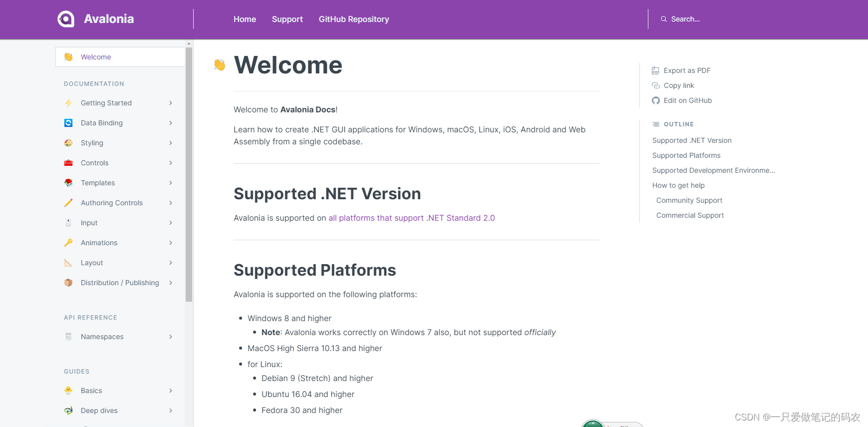868x427 pixels.
Task: Click Edit on GitHub
Action: (x=688, y=100)
